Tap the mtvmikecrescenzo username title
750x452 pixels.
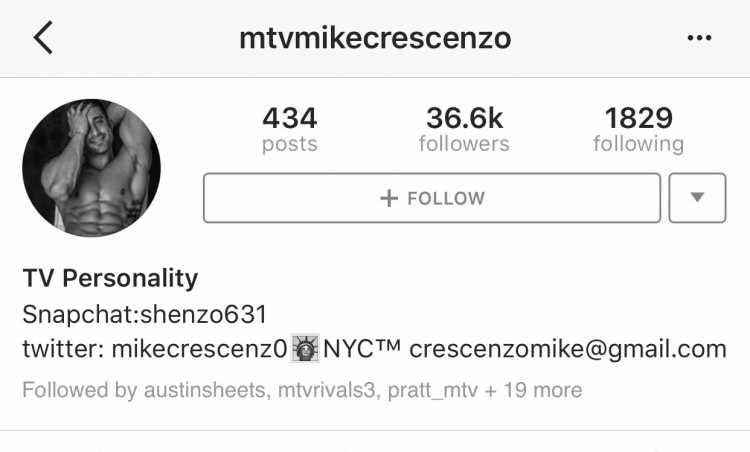(375, 38)
